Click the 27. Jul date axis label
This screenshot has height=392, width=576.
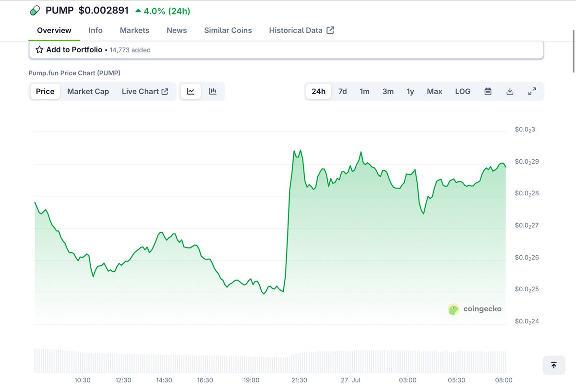point(351,380)
